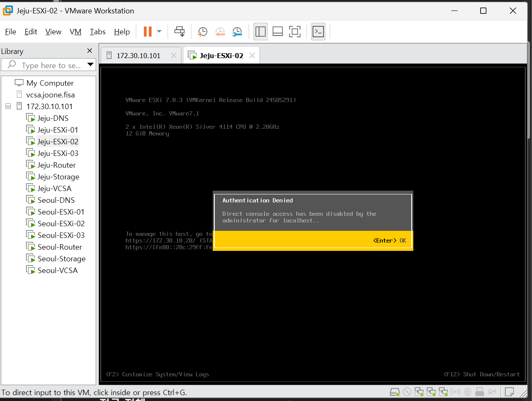Enter full screen mode icon
Viewport: 532px width, 401px height.
[295, 31]
